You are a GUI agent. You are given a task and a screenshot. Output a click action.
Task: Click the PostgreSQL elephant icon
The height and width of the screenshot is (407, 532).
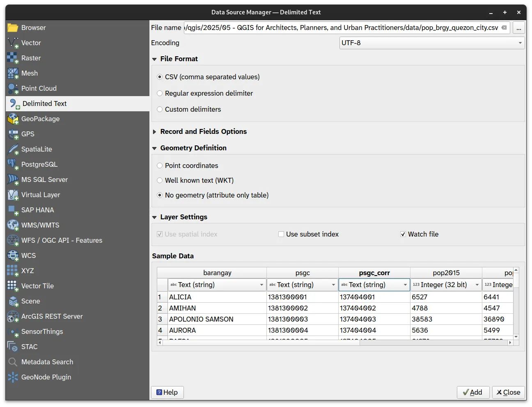(13, 164)
